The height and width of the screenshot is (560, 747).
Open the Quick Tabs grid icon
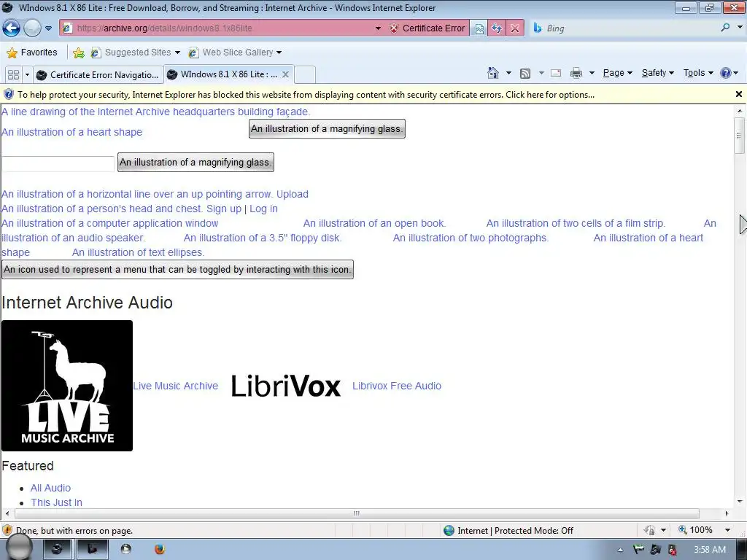click(x=13, y=75)
